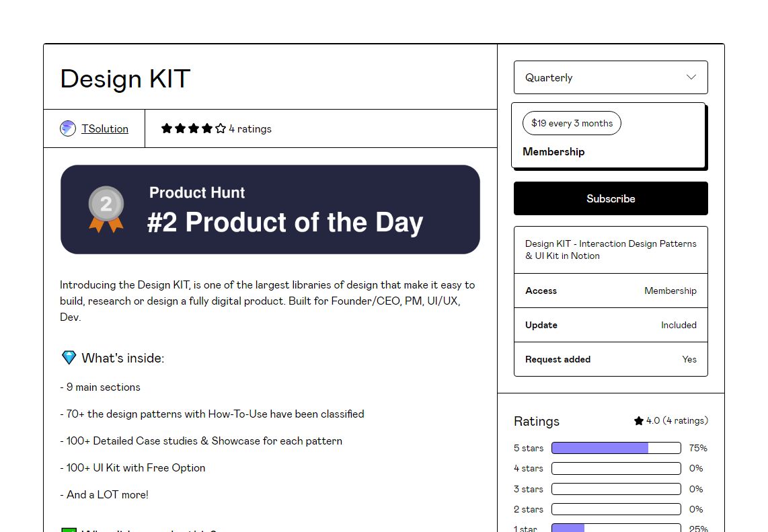This screenshot has width=768, height=532.
Task: Open the Quarterly billing dropdown
Action: (x=611, y=77)
